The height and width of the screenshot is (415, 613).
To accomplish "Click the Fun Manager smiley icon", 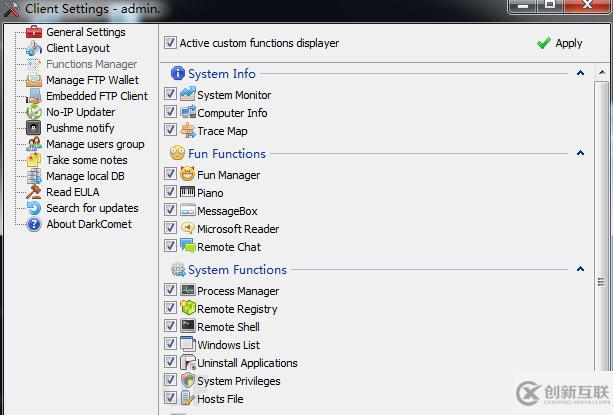I will pyautogui.click(x=188, y=174).
